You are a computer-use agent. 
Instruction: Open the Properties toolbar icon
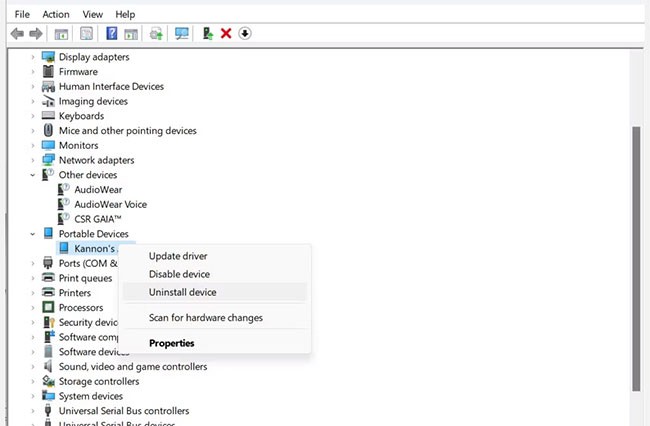(x=86, y=34)
